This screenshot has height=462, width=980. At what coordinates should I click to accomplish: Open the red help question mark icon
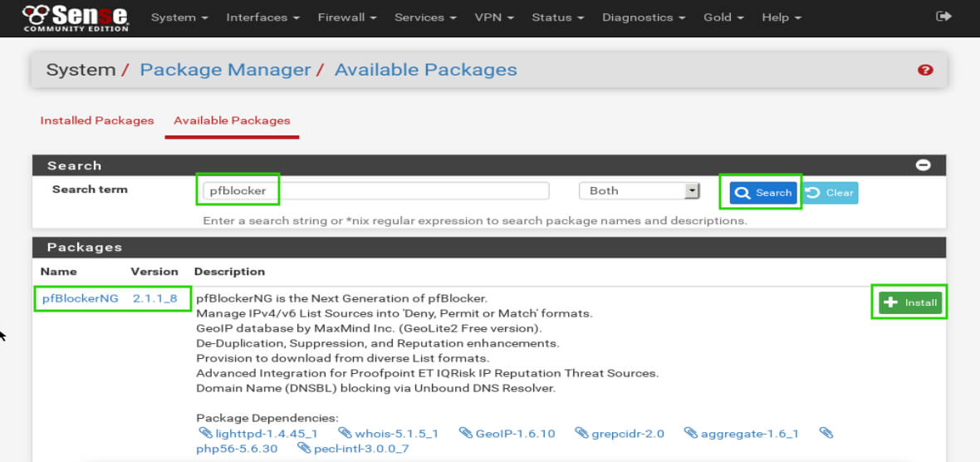925,71
